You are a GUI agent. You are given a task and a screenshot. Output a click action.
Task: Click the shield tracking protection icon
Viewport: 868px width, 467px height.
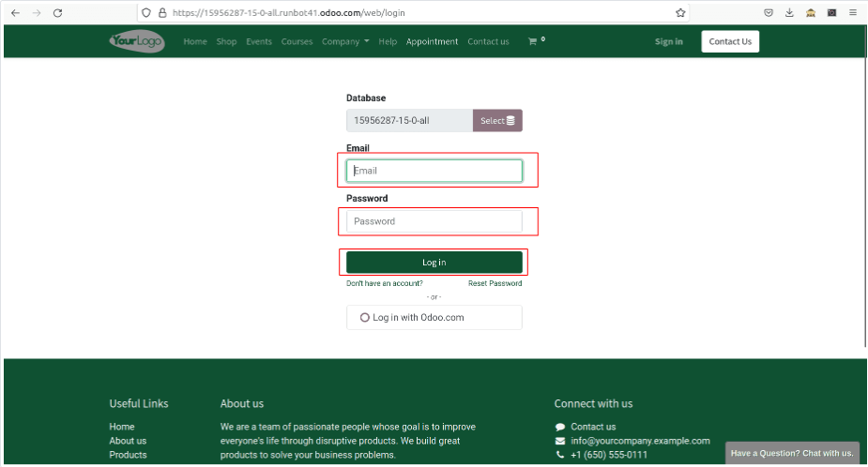coord(146,13)
